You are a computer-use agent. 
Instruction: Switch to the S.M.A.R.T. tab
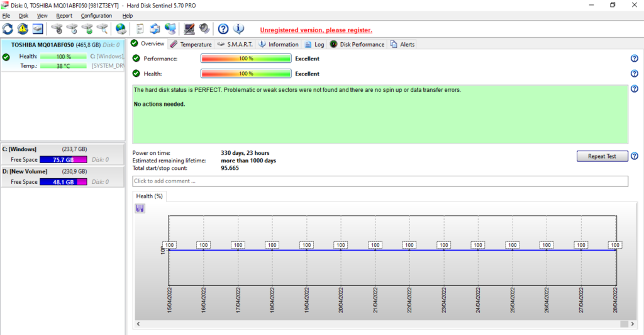(x=235, y=44)
